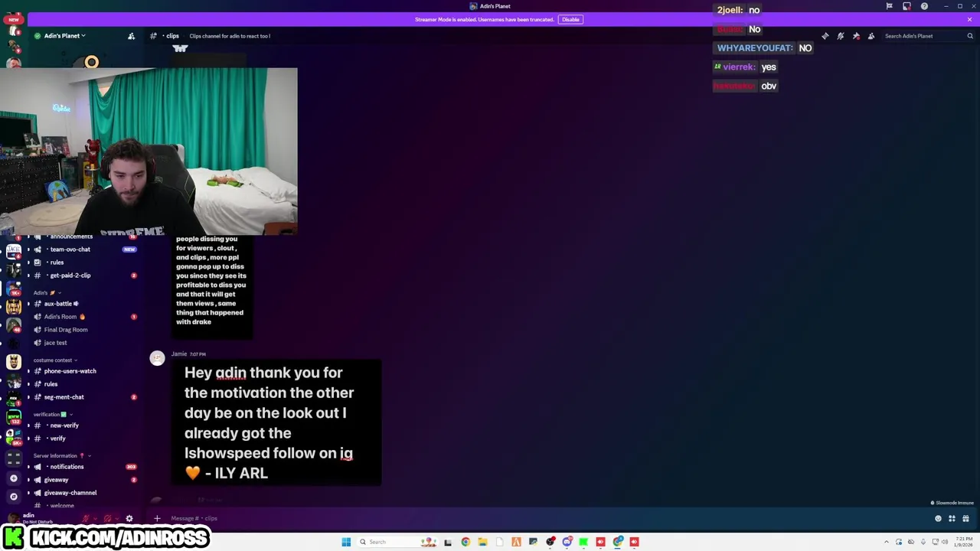Image resolution: width=980 pixels, height=551 pixels.
Task: Open the green Kick server icon
Action: [x=13, y=418]
